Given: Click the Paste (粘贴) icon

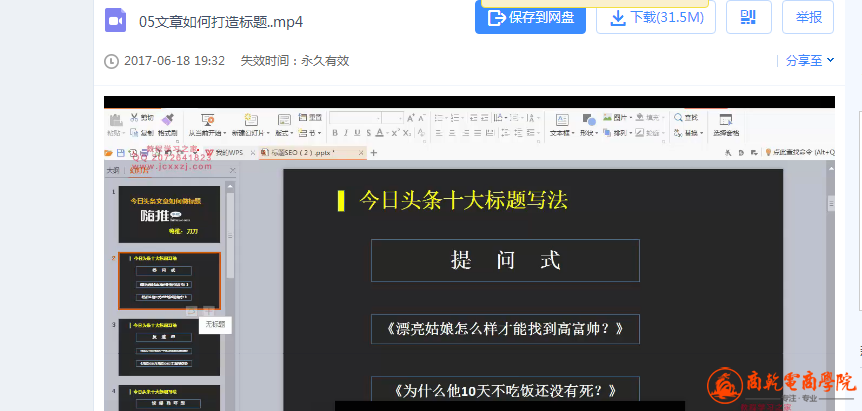Looking at the screenshot, I should point(115,121).
